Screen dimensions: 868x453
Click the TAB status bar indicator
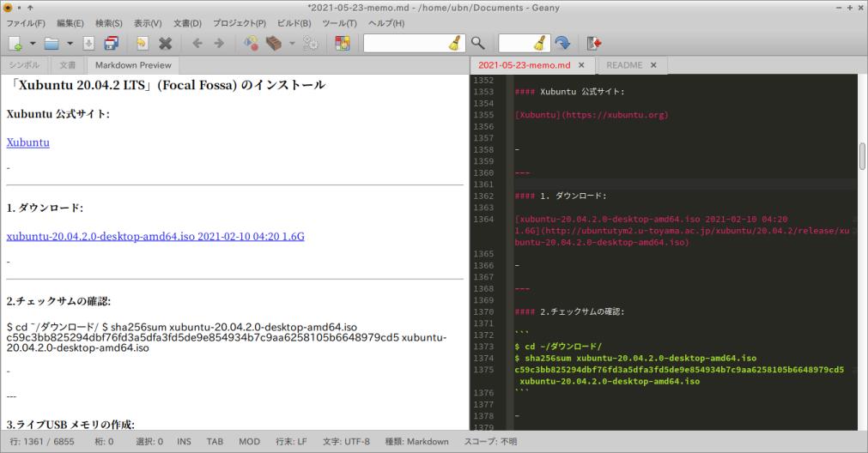pos(215,441)
